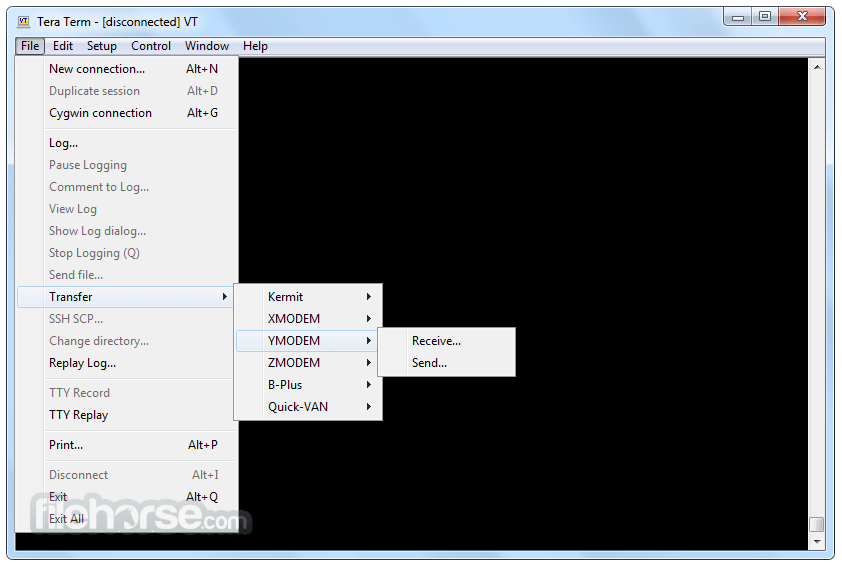Click the vertical scrollbar thumb
The image size is (842, 565).
coord(817,524)
